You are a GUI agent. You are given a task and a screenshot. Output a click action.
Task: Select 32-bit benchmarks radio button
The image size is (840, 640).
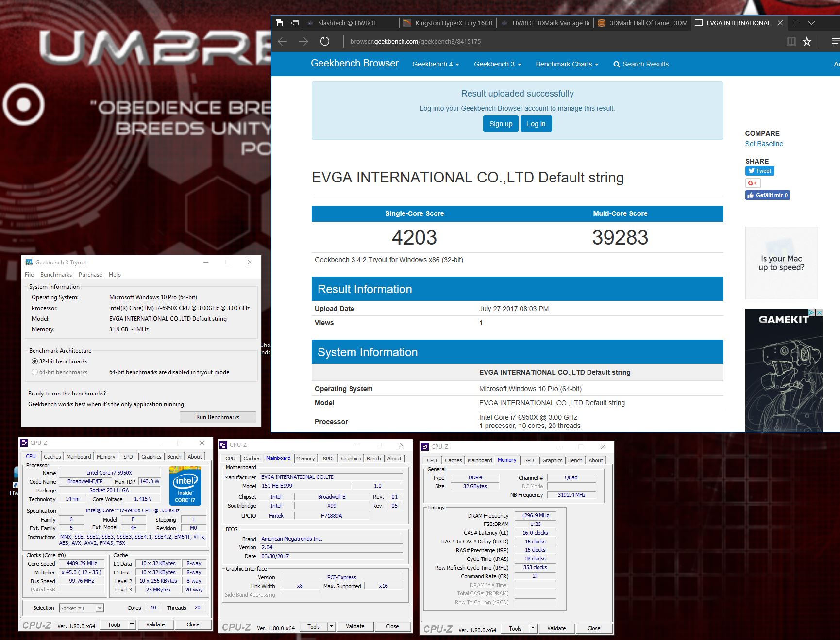point(34,361)
